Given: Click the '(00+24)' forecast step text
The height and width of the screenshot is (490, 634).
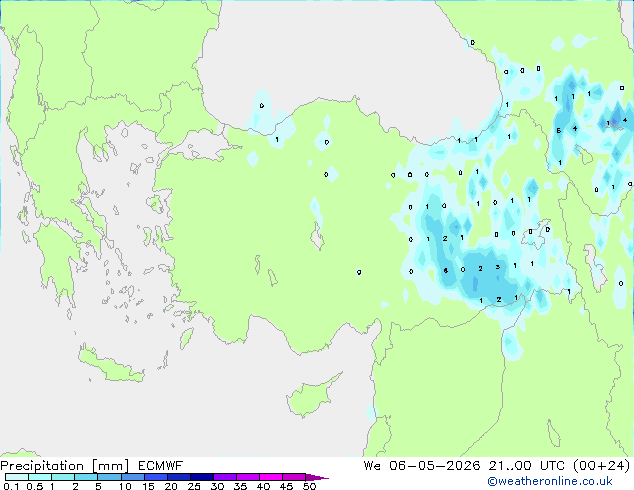Looking at the screenshot, I should (601, 466).
